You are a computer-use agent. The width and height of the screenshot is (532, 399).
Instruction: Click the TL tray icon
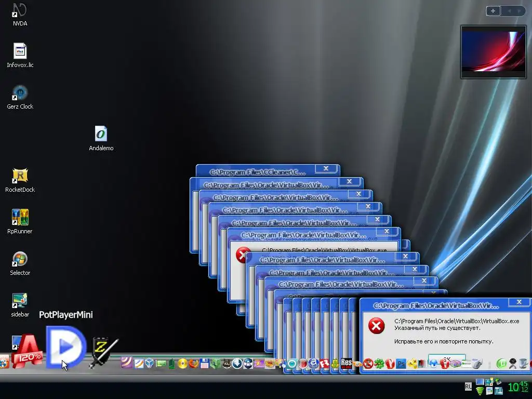point(498,391)
